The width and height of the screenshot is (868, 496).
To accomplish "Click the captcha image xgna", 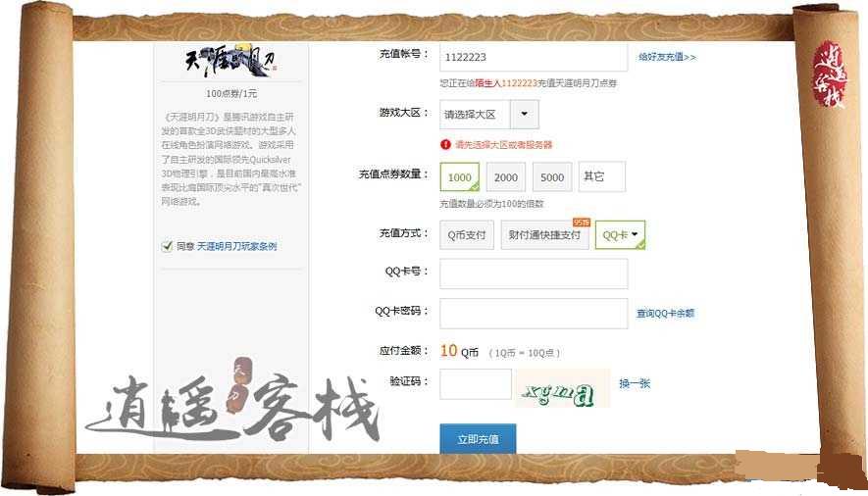I will click(x=562, y=388).
